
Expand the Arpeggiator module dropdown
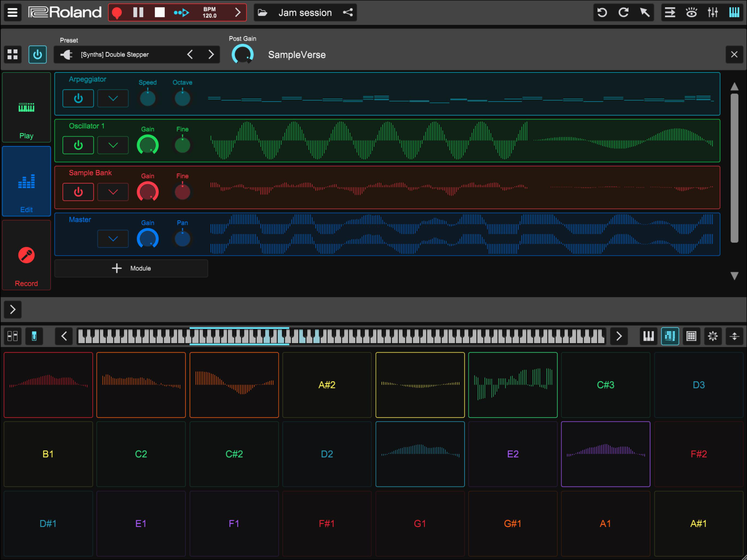(x=113, y=98)
